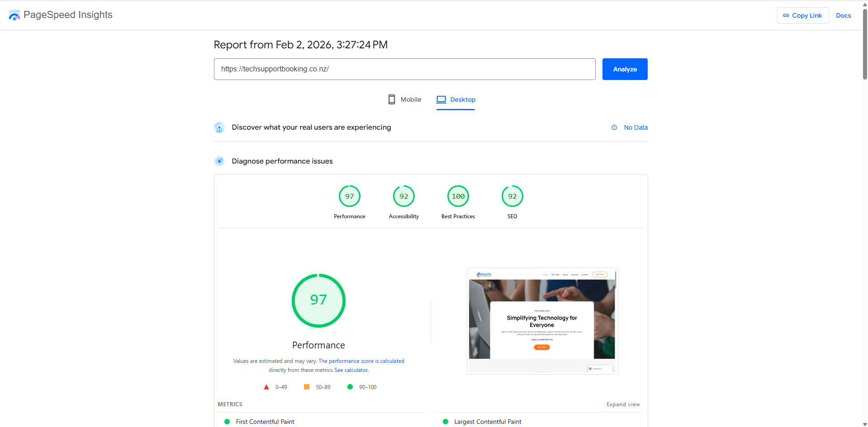The height and width of the screenshot is (427, 868).
Task: Click the Best Practices 100 gauge
Action: pos(458,197)
